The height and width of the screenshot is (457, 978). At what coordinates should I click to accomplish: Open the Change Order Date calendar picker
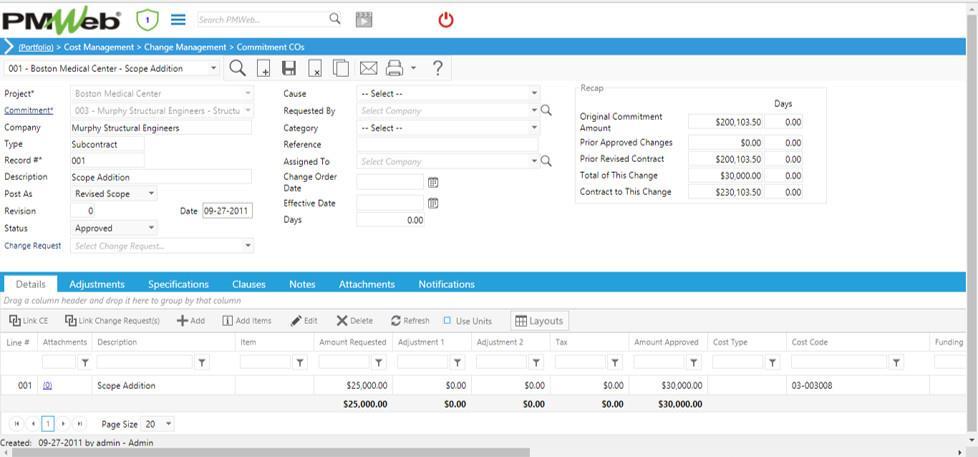pyautogui.click(x=433, y=183)
